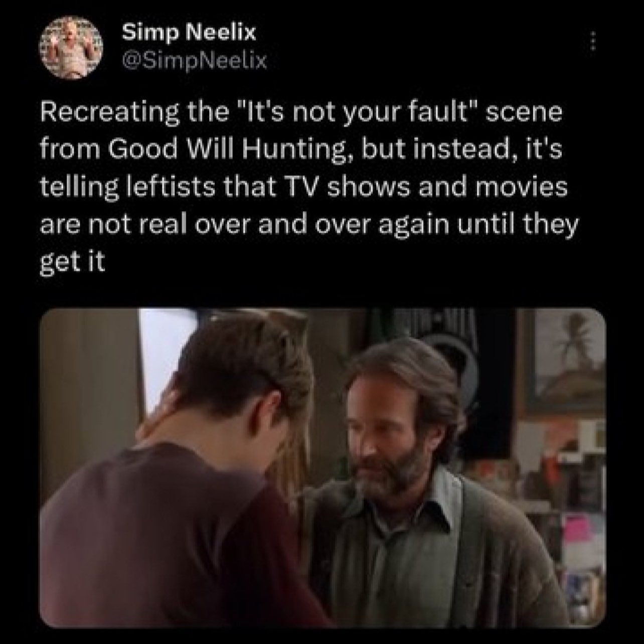Open the attached movie scene image
644x644 pixels.
point(322,467)
